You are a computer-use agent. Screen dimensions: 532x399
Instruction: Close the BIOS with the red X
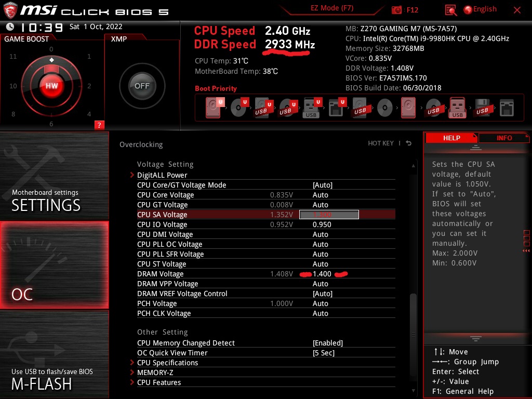click(517, 10)
